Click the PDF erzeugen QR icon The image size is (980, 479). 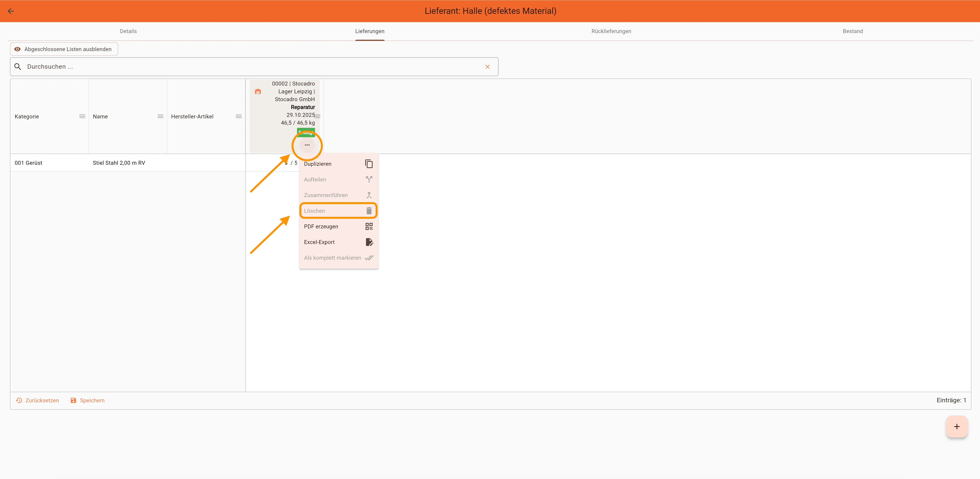click(369, 227)
